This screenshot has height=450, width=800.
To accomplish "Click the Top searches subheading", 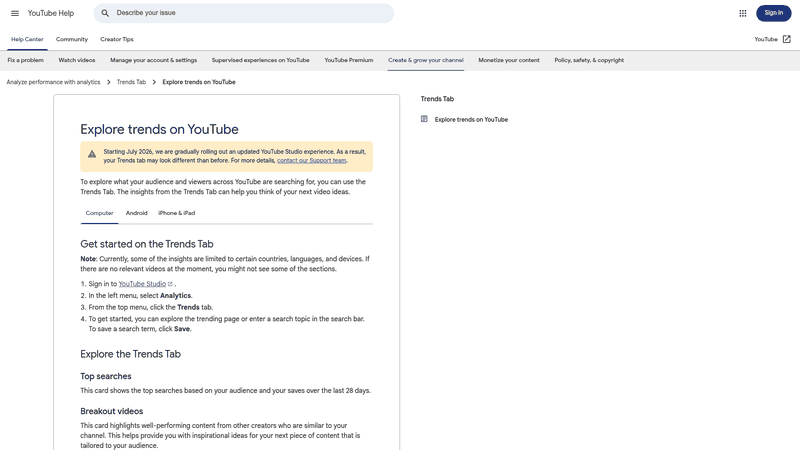I will (x=106, y=377).
